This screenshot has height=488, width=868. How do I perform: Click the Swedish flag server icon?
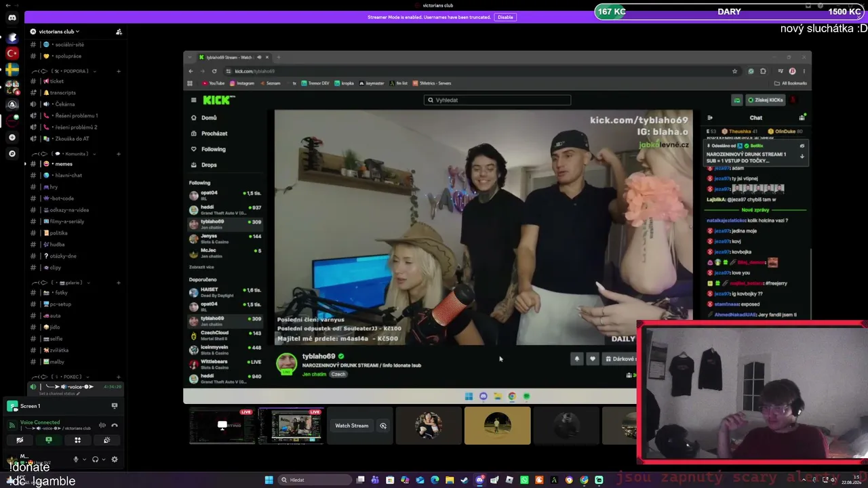point(12,70)
